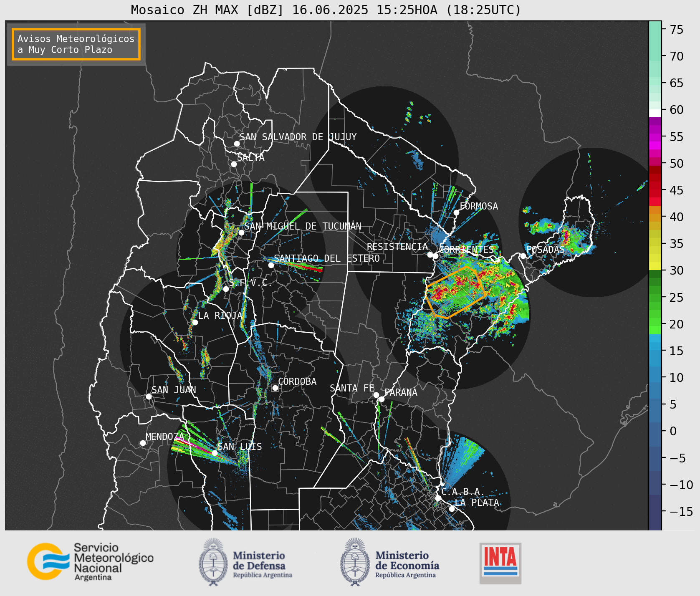The image size is (700, 596).
Task: Click the yellow 30 dBZ color band
Action: pos(655,266)
